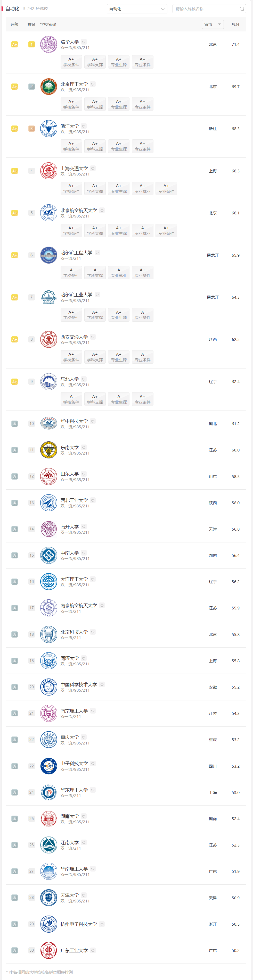Expand the 省市 province filter
This screenshot has height=980, width=253.
(x=213, y=24)
